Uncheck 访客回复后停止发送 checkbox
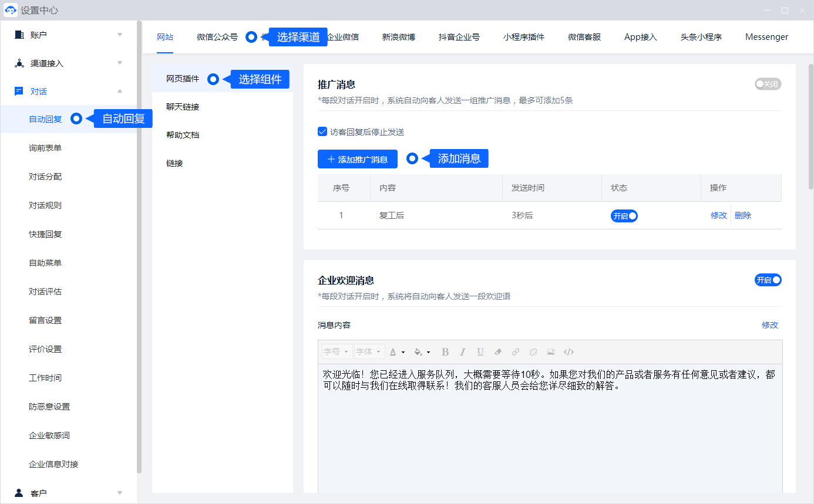Screen dimensions: 814x504 [x=322, y=131]
